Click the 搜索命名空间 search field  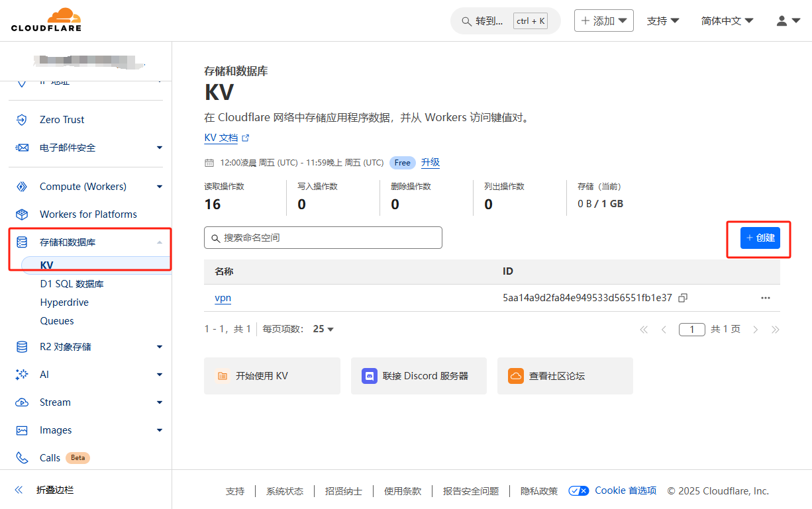(x=323, y=238)
